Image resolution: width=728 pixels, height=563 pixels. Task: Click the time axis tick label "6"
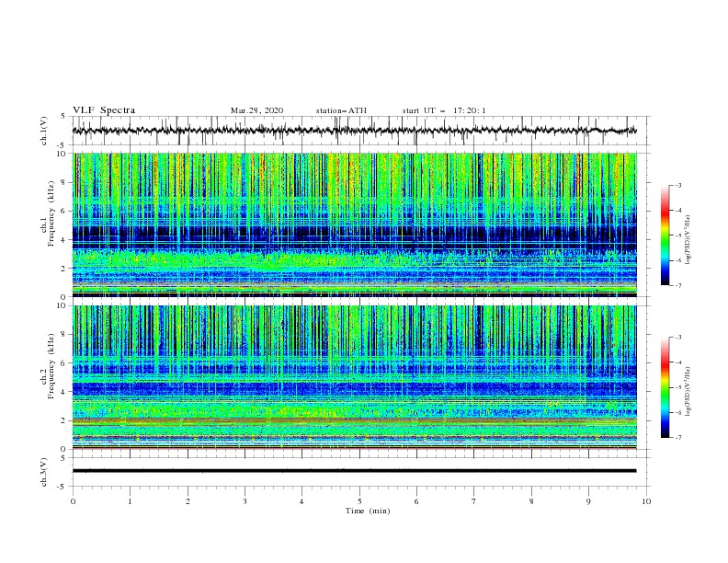416,501
